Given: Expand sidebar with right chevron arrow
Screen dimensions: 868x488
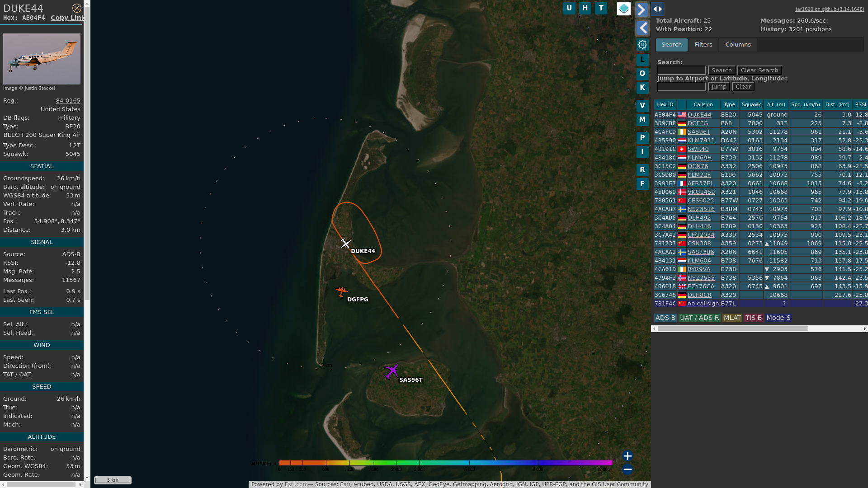Looking at the screenshot, I should (642, 9).
